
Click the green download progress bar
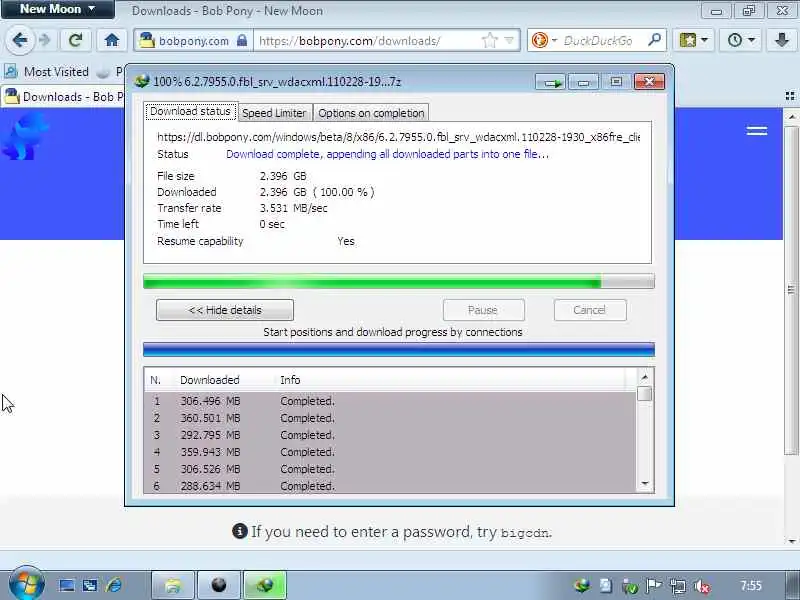tap(398, 281)
